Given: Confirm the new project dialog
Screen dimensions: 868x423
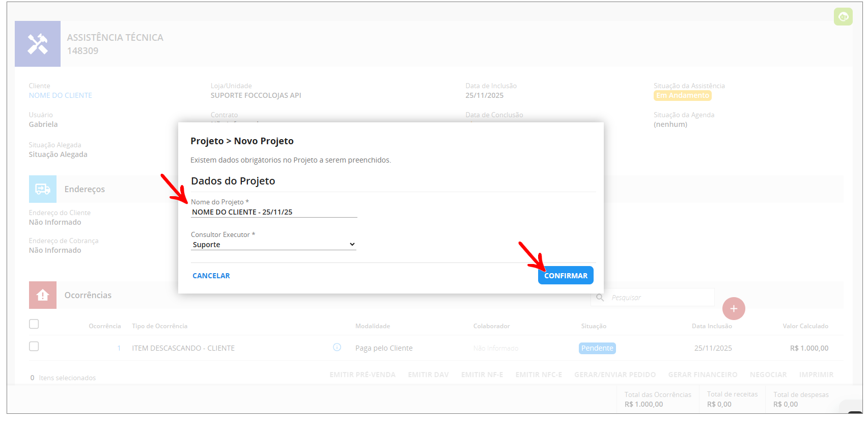Looking at the screenshot, I should (x=566, y=275).
